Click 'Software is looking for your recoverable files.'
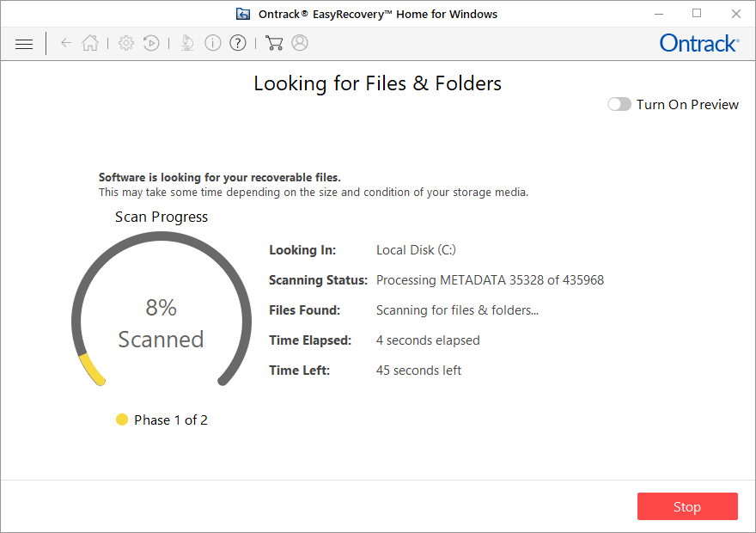This screenshot has width=756, height=533. pyautogui.click(x=220, y=177)
